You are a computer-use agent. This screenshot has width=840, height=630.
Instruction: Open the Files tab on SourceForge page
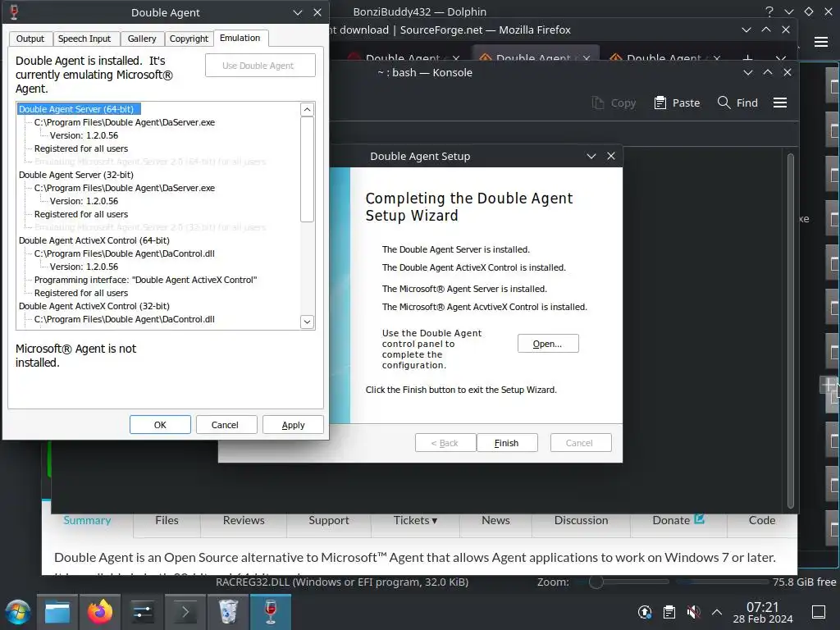tap(167, 520)
